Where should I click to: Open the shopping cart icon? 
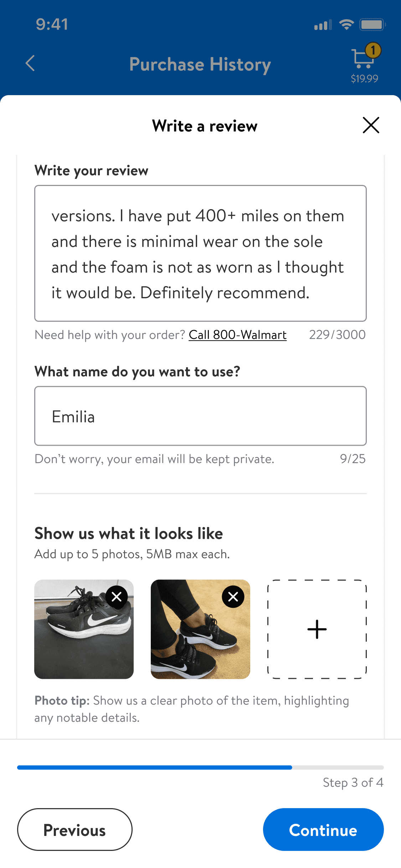[x=363, y=59]
